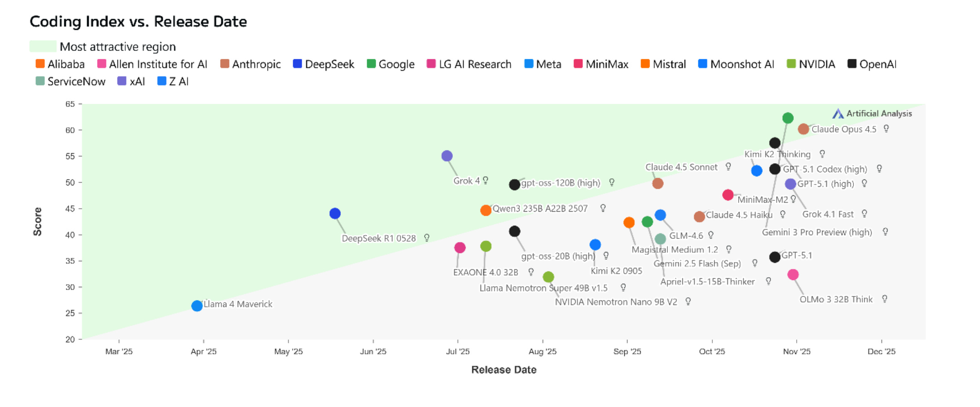The width and height of the screenshot is (980, 407).
Task: Click the lightbulb icon next to Claude 4.5 Haiku
Action: click(x=783, y=214)
